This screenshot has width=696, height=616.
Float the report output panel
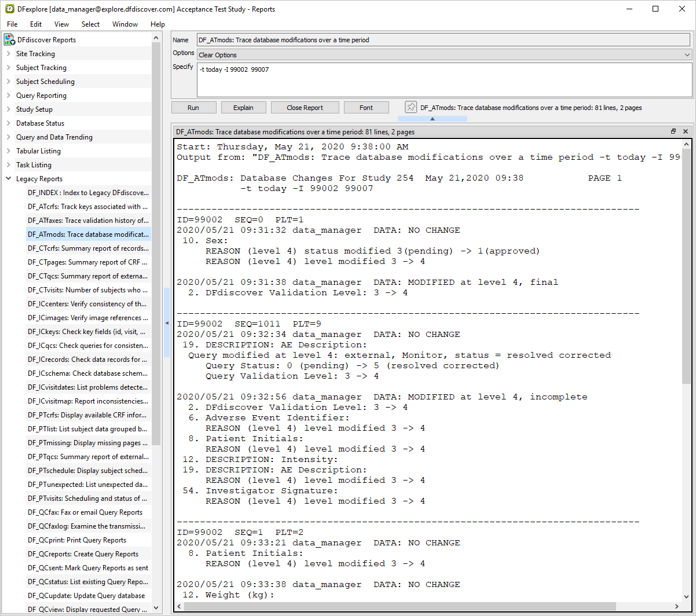(673, 132)
